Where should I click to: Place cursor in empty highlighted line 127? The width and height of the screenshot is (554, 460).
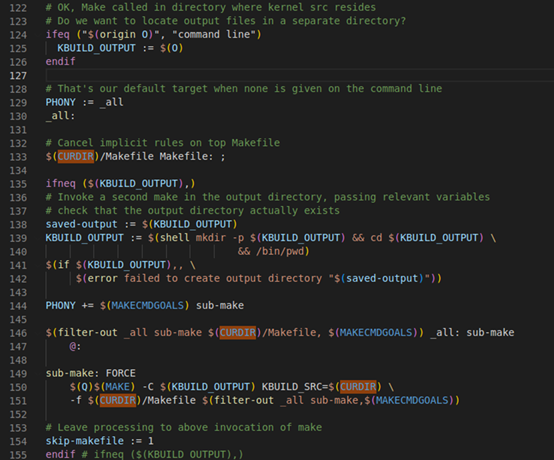tap(300, 75)
